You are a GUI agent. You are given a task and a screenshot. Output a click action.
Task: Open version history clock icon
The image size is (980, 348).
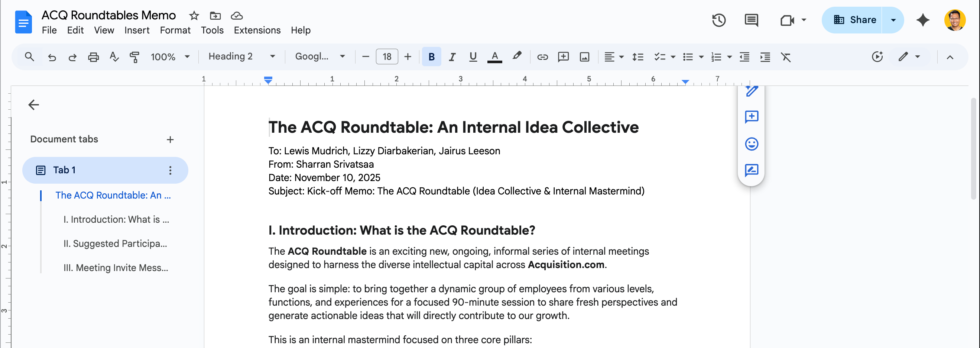pyautogui.click(x=718, y=20)
